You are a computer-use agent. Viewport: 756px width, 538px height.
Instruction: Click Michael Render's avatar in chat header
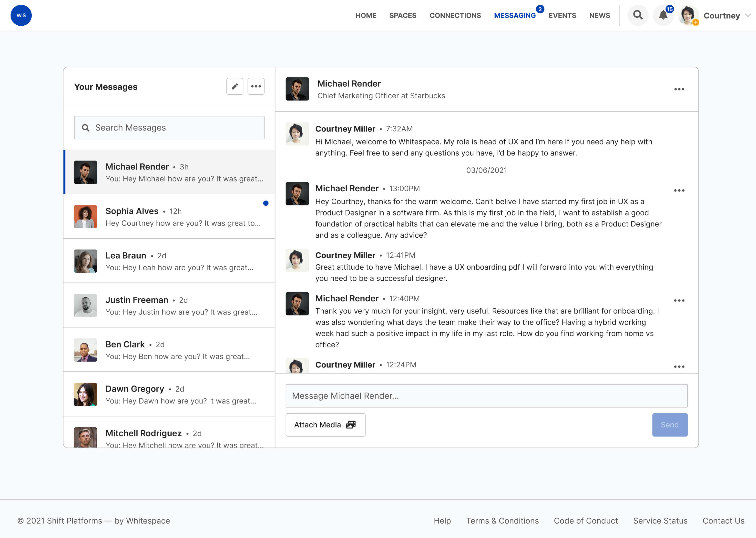297,89
